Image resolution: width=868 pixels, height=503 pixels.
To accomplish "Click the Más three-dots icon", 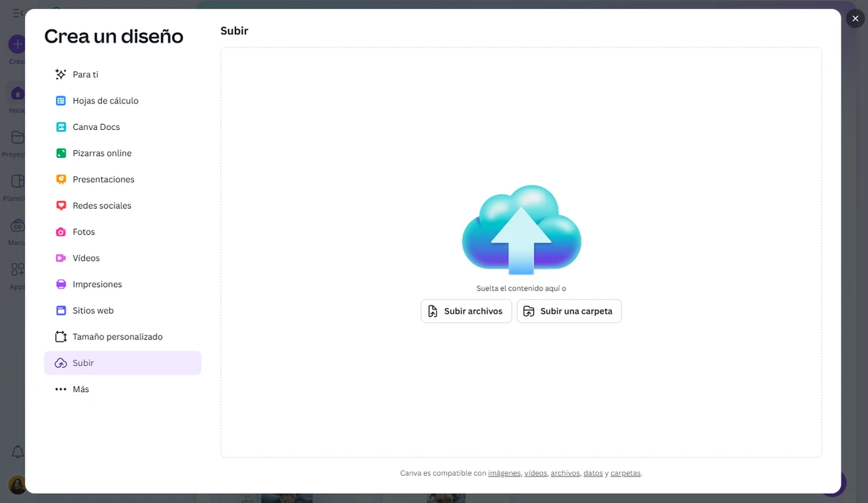I will coord(61,389).
